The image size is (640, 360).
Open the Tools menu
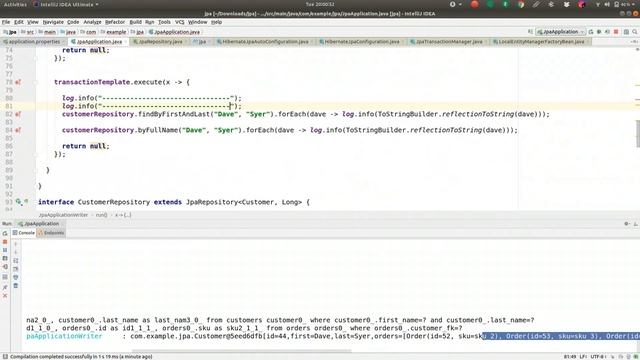[x=164, y=22]
